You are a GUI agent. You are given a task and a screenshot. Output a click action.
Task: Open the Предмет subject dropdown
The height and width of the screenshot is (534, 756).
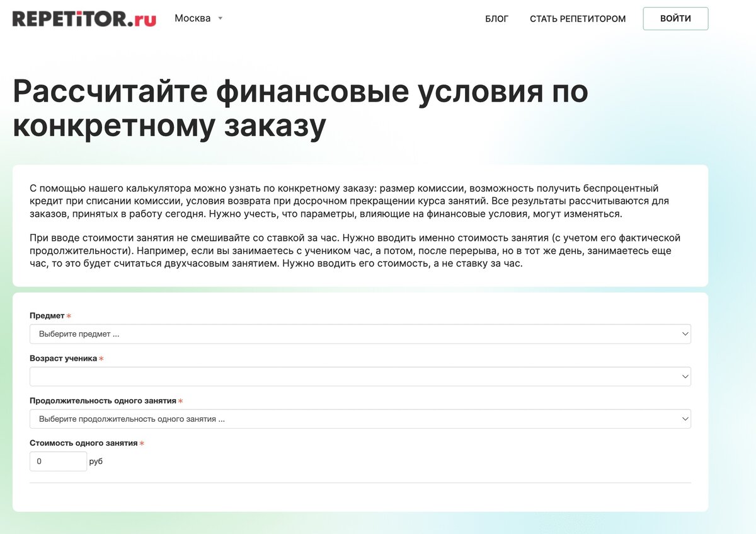pyautogui.click(x=360, y=334)
